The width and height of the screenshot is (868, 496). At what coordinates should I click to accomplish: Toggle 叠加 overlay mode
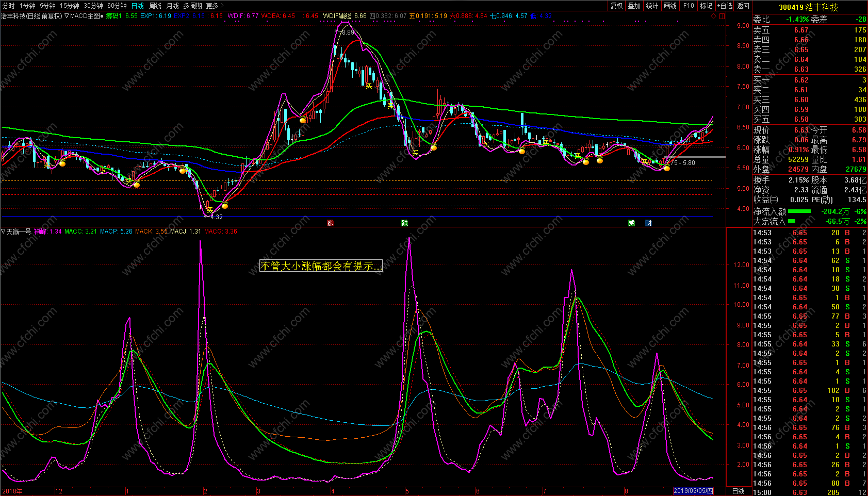(x=634, y=6)
